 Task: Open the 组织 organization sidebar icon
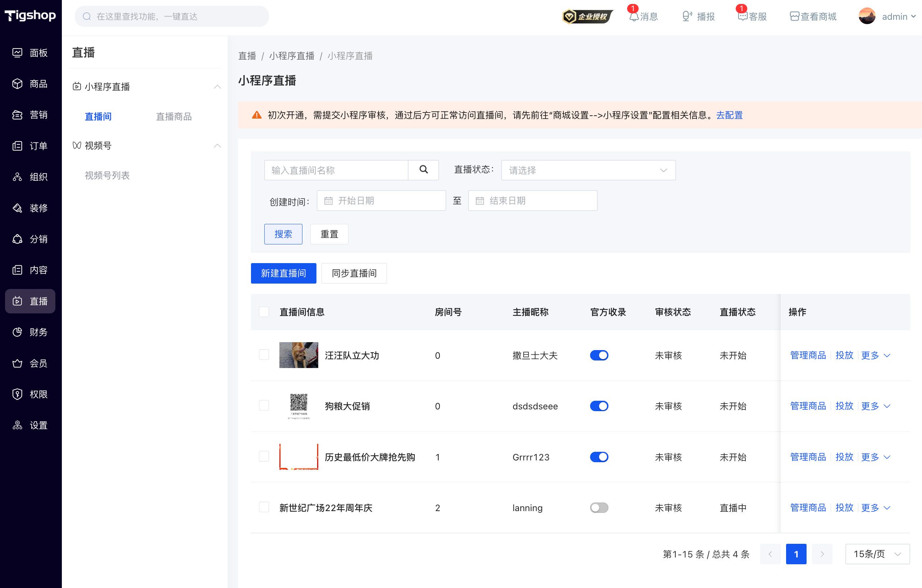(17, 177)
